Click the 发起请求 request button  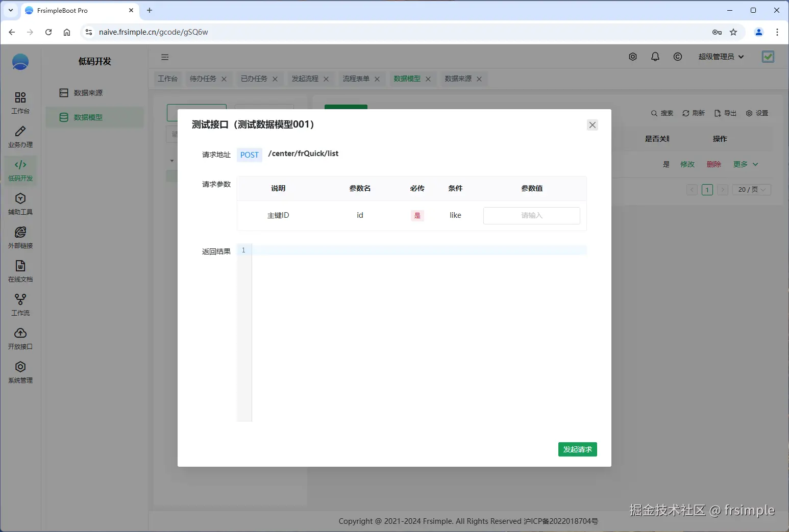point(577,449)
